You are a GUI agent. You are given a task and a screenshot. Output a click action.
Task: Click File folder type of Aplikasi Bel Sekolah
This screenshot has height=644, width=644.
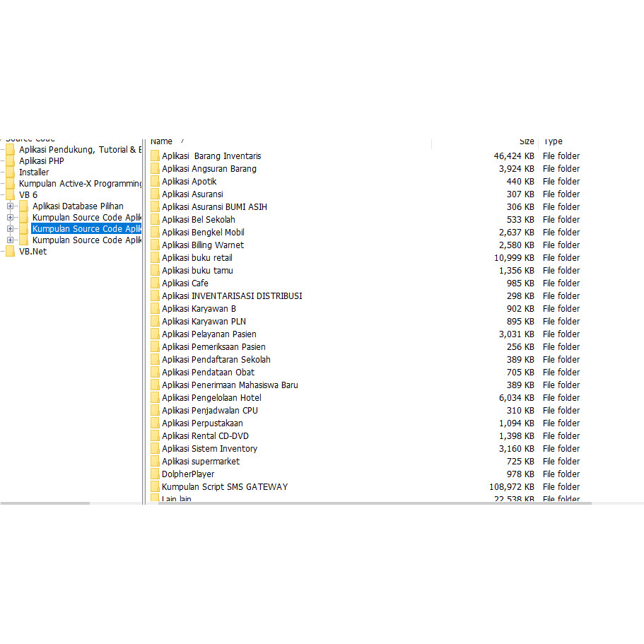[561, 220]
